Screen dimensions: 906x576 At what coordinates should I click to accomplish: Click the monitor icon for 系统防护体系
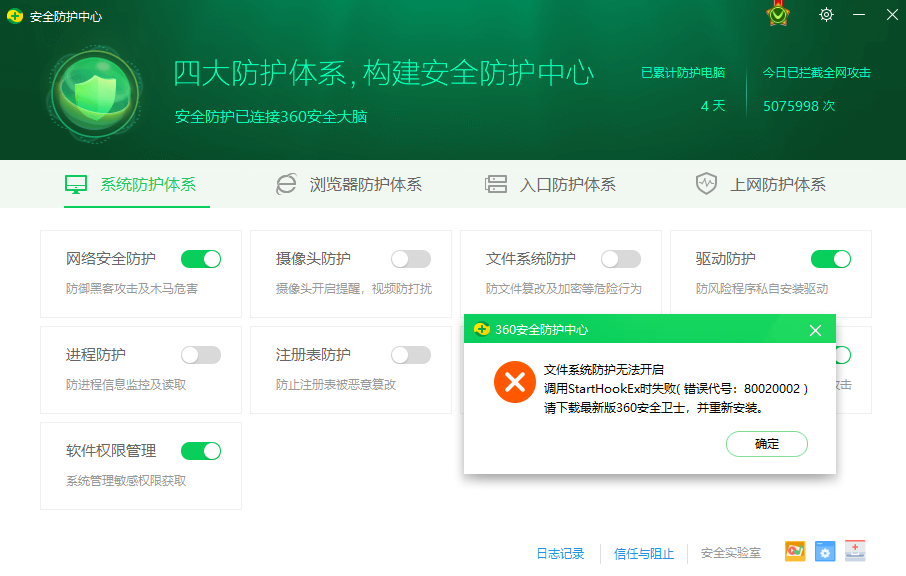click(76, 185)
